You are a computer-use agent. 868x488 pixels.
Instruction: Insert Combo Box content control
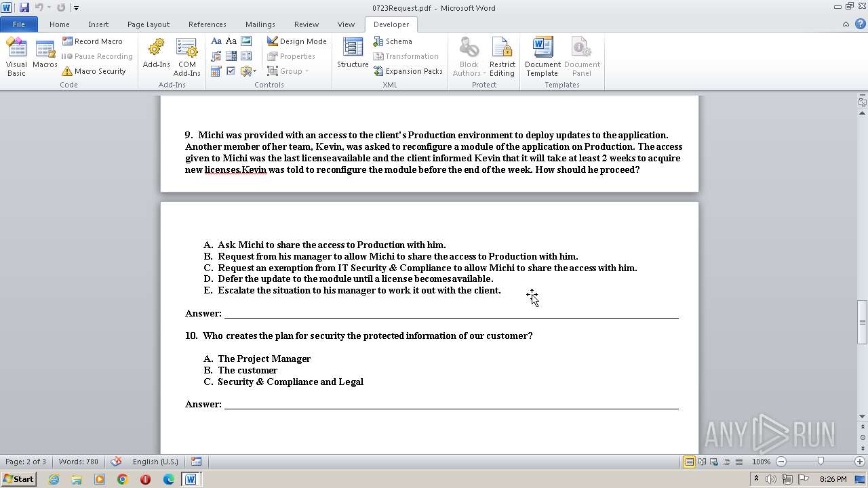[x=231, y=56]
